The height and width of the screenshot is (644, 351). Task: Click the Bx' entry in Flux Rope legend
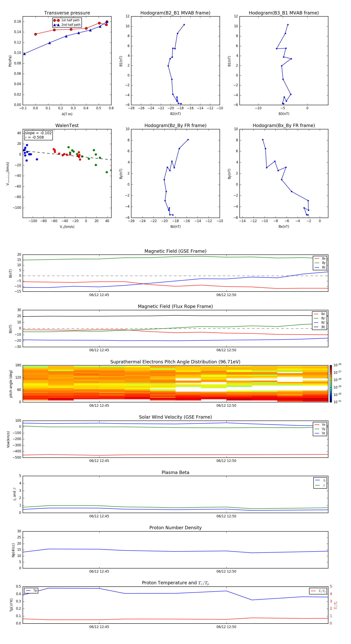(320, 314)
